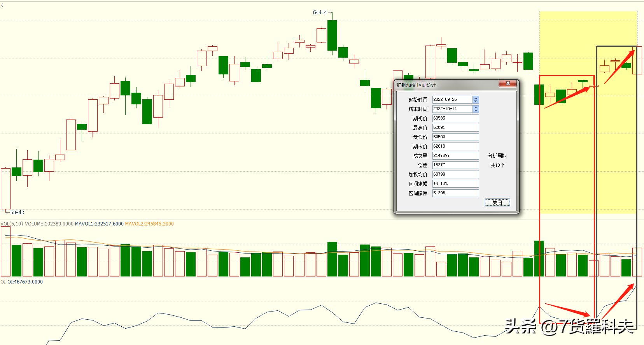Increase the 起始时间 date with the up arrow
Viewport: 644px width, 345px height.
point(476,98)
